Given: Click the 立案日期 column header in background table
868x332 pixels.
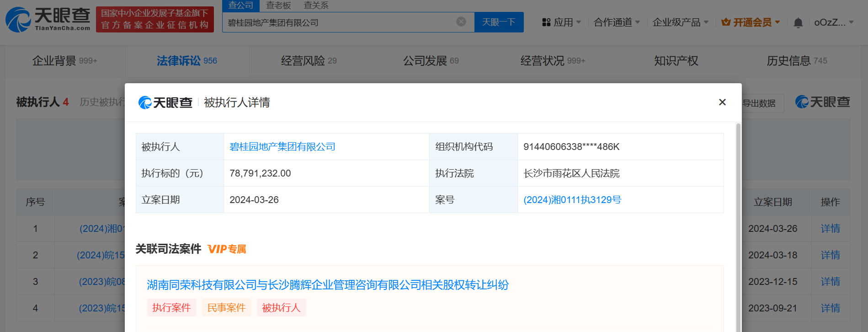Looking at the screenshot, I should click(x=772, y=202).
